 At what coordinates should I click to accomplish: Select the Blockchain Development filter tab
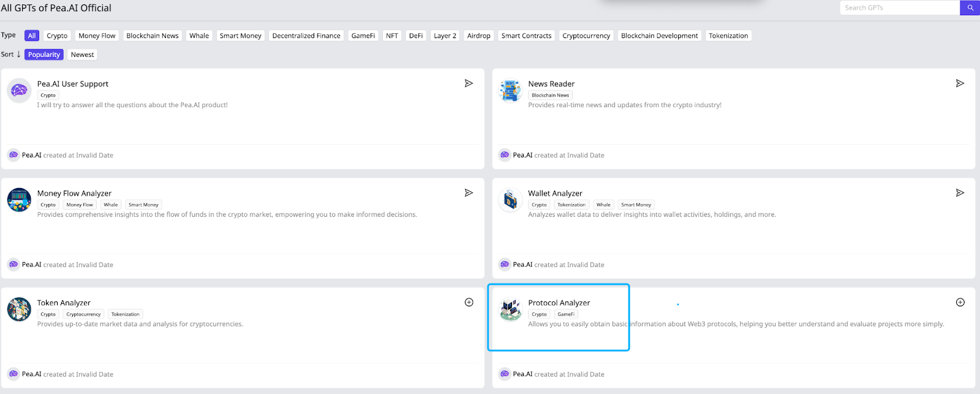pos(659,36)
